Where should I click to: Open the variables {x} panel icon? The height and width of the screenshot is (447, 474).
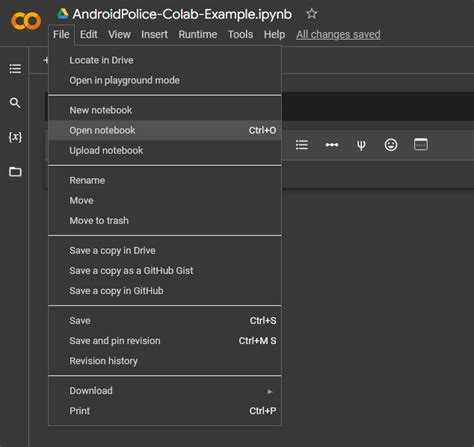pyautogui.click(x=15, y=137)
